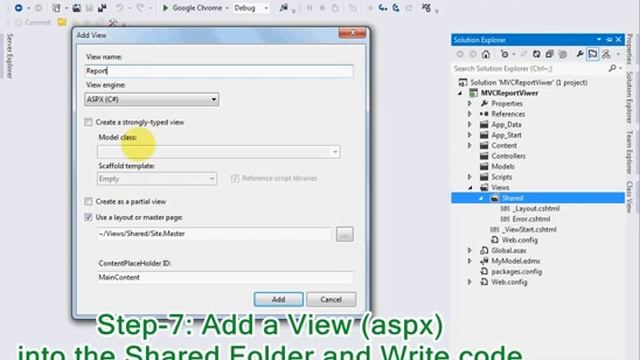640x360 pixels.
Task: Click the find-in-files icon right of Debug dropdown
Action: tap(284, 8)
